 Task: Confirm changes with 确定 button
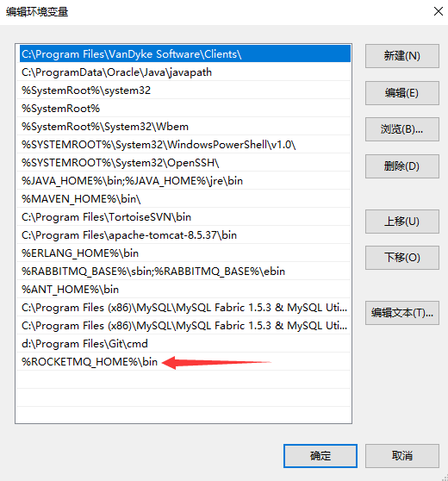(320, 456)
